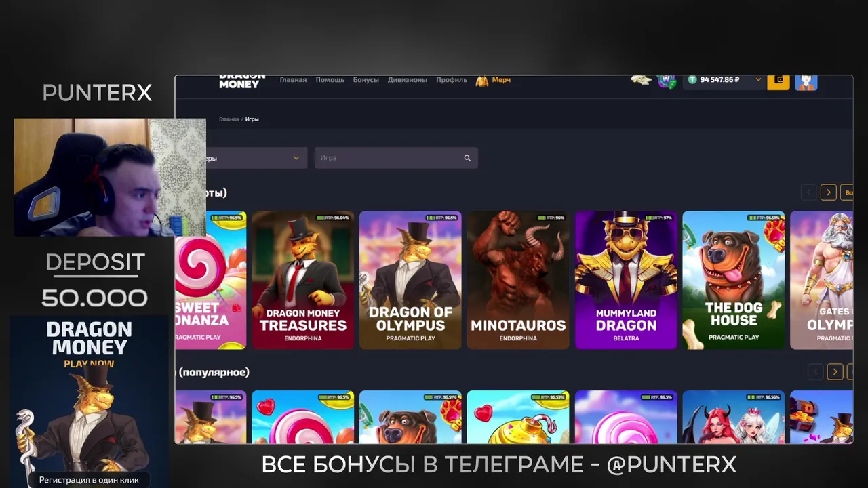Open the dog thumbnail in the популярное row
The width and height of the screenshot is (868, 488).
tap(410, 417)
